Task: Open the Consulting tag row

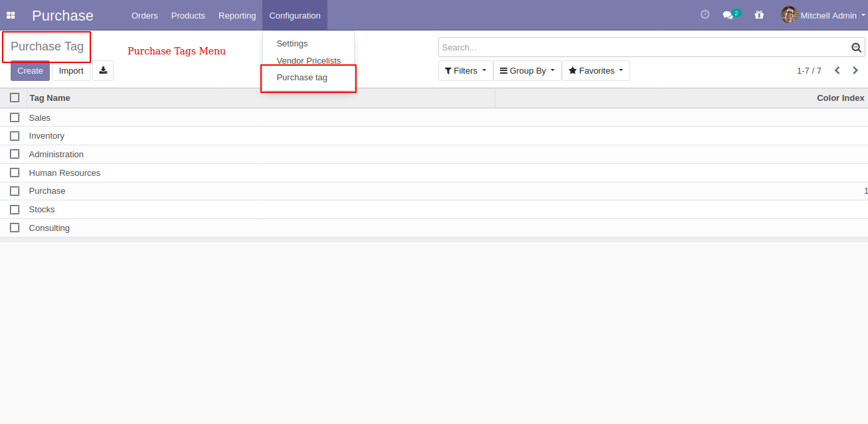Action: (x=434, y=228)
